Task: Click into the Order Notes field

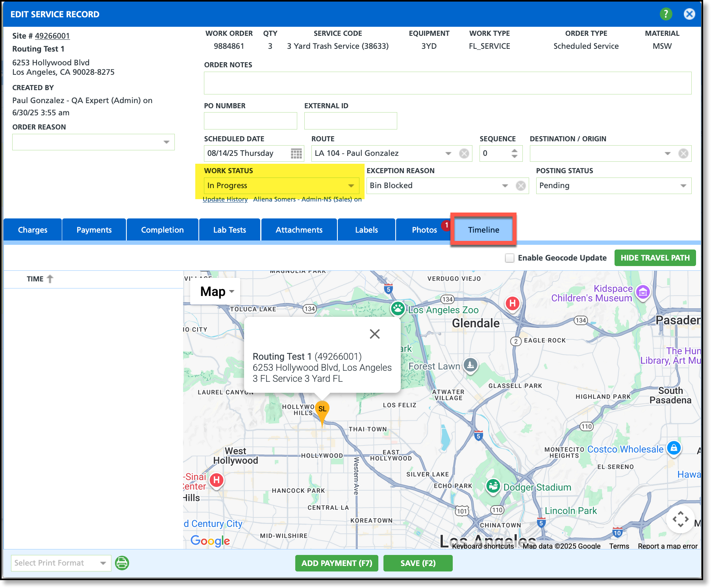Action: click(x=448, y=83)
